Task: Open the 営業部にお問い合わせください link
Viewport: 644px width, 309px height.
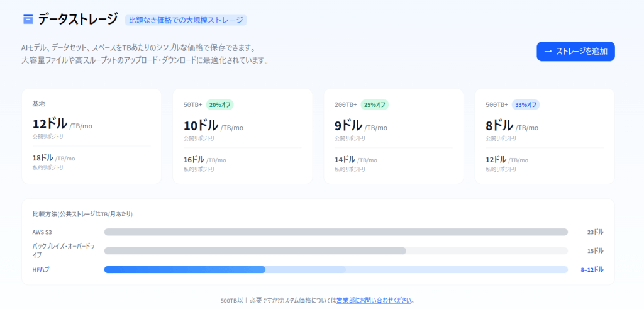Action: click(374, 300)
